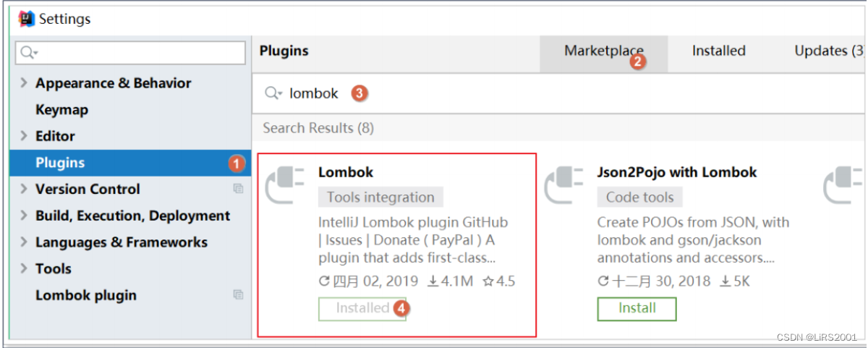Click the partially visible third plugin icon
Image resolution: width=868 pixels, height=348 pixels.
pyautogui.click(x=843, y=185)
